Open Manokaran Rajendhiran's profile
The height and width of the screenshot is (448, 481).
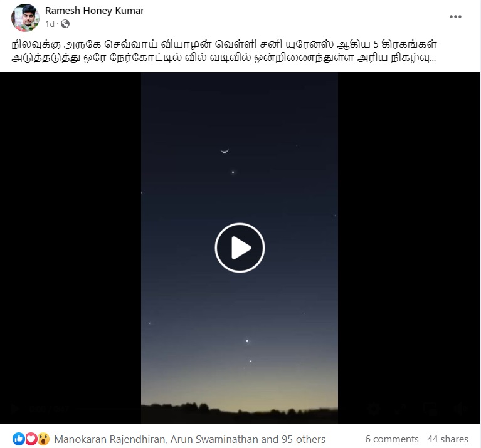pyautogui.click(x=110, y=439)
